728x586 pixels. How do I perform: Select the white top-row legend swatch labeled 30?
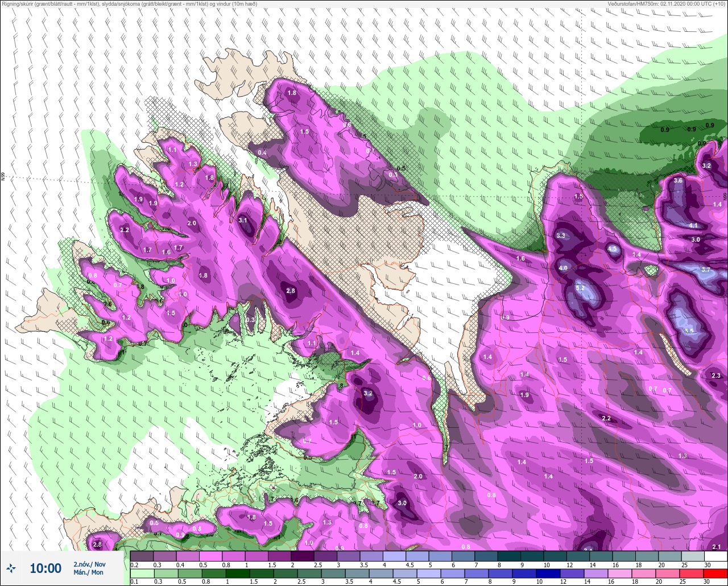pyautogui.click(x=715, y=556)
